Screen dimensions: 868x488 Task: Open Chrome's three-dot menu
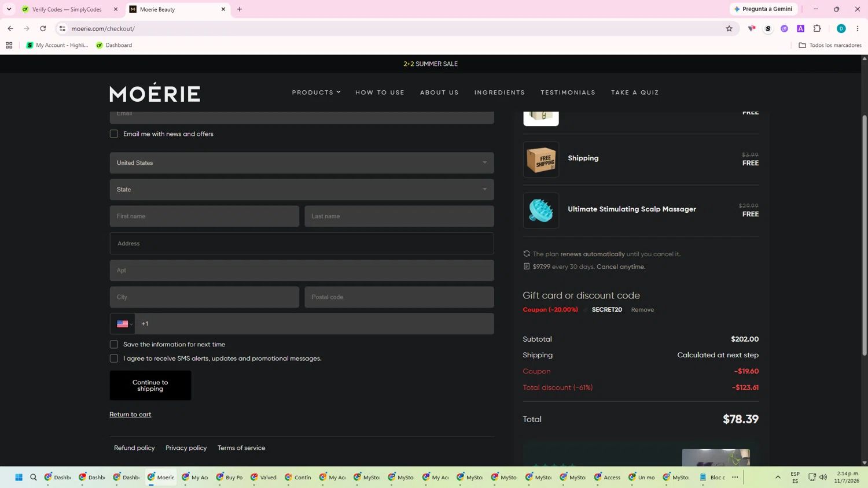(858, 28)
